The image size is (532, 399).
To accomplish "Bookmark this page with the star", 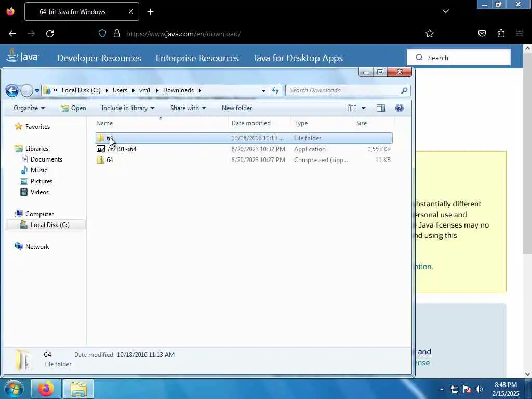I will [x=430, y=34].
